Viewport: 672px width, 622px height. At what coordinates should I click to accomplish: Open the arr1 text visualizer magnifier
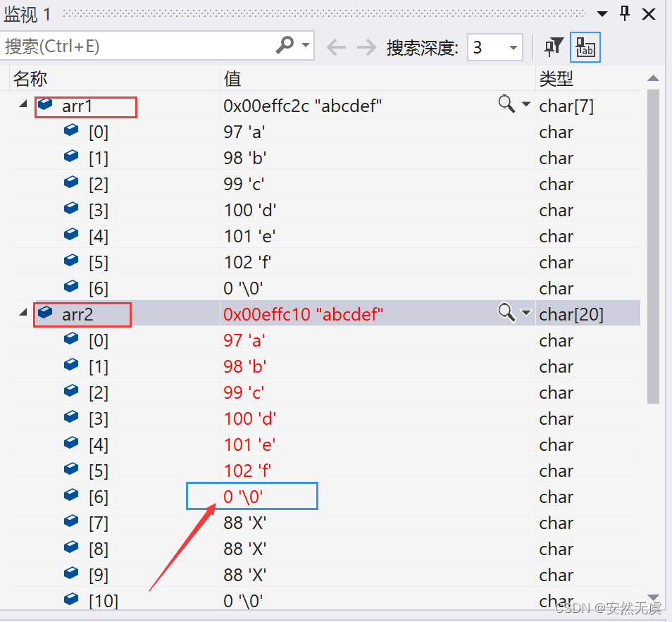click(x=506, y=104)
